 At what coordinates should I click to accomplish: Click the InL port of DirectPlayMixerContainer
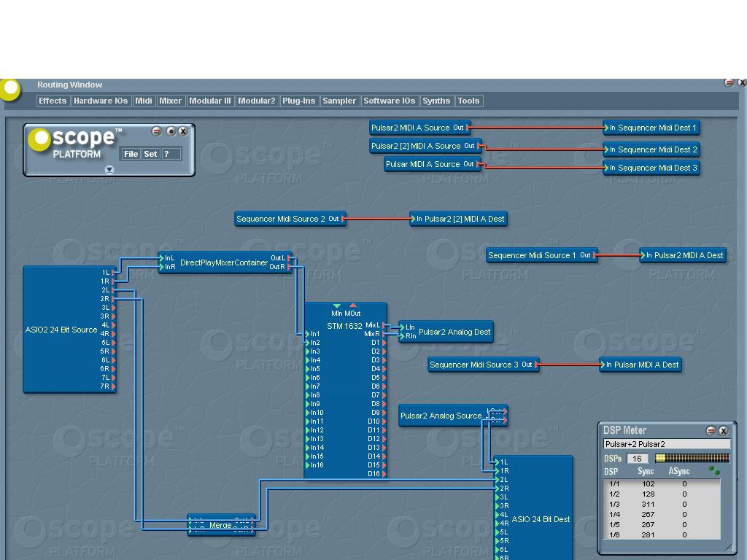coord(161,258)
